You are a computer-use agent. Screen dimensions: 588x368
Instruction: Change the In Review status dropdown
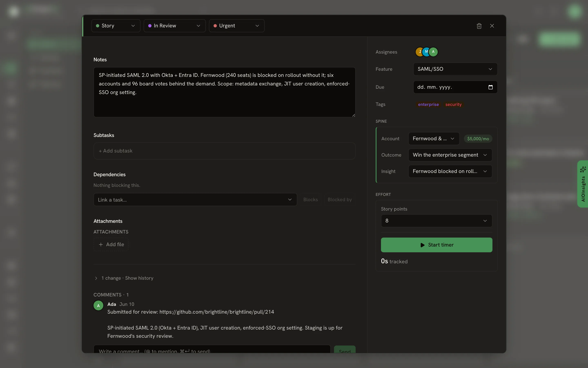pos(175,26)
